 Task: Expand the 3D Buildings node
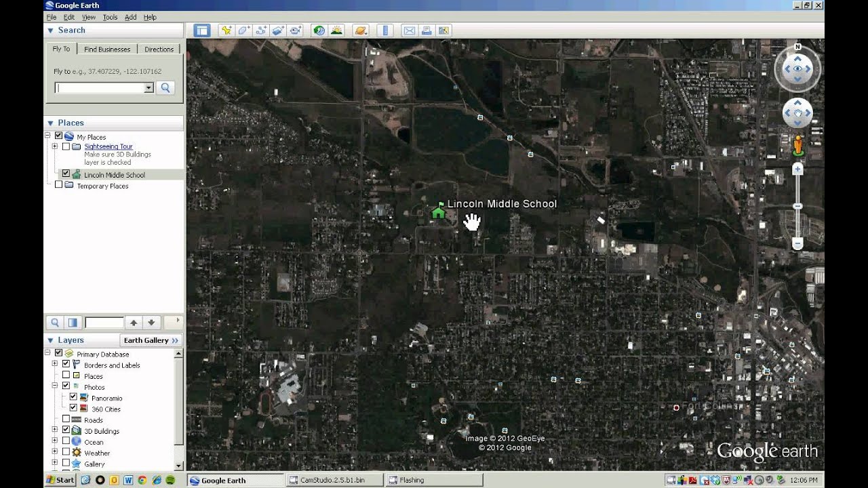point(55,430)
